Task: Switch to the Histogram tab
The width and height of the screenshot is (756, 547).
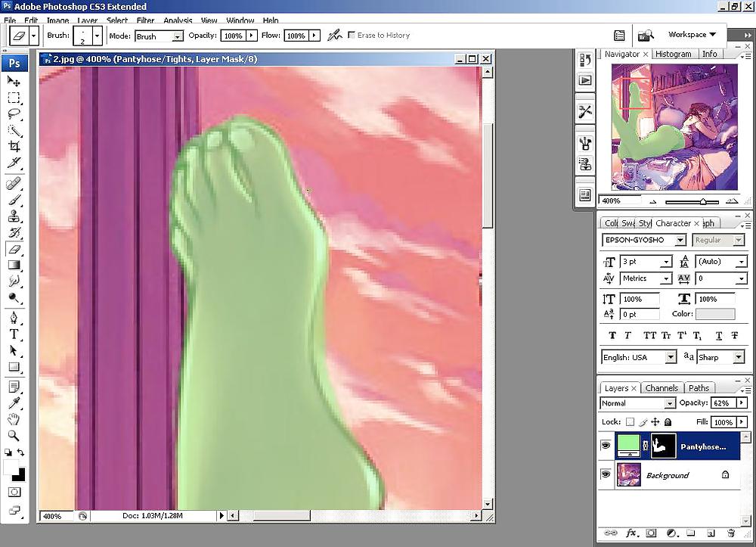Action: click(673, 54)
